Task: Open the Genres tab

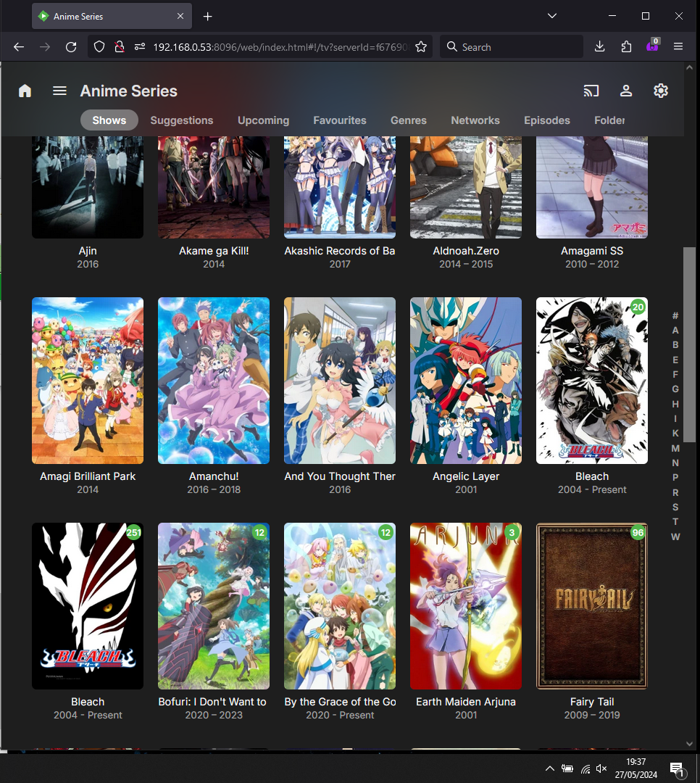Action: click(x=409, y=120)
